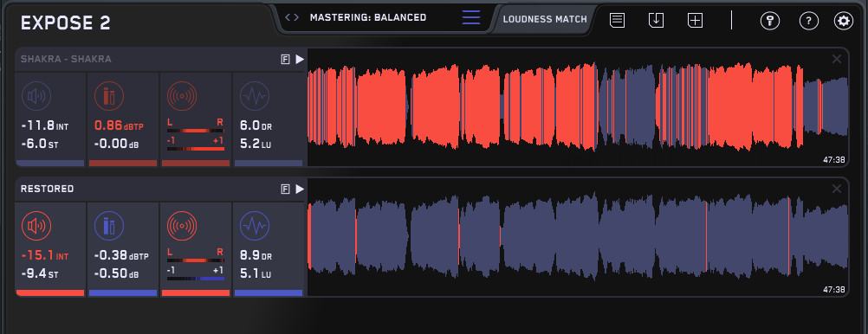
Task: Select the 5.2 LU value
Action: tap(256, 144)
